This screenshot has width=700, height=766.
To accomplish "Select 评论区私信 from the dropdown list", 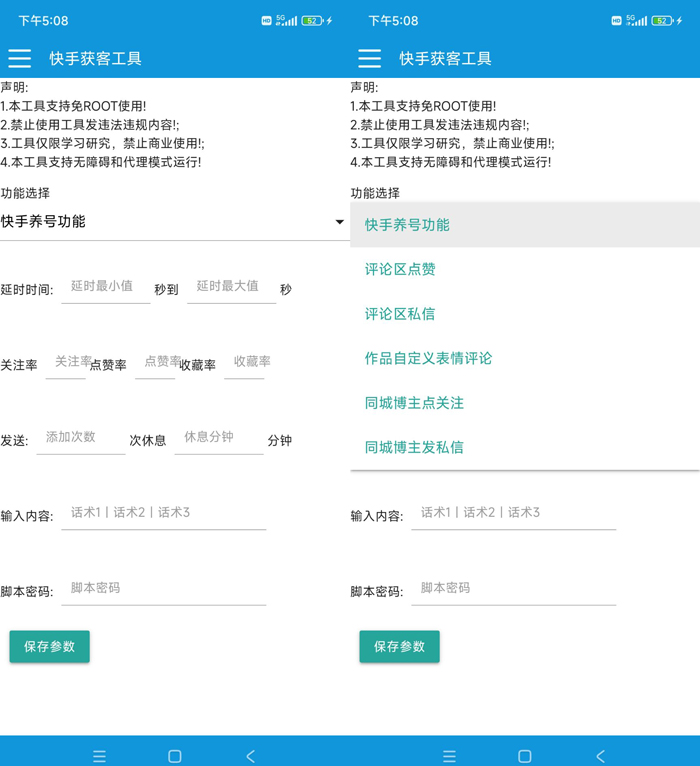I will 400,314.
